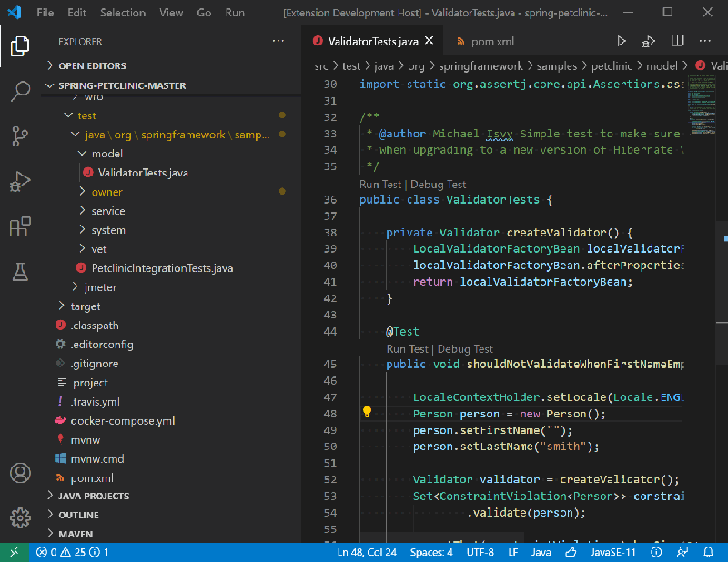Click the Accounts icon above the gear
The image size is (728, 562).
point(20,472)
